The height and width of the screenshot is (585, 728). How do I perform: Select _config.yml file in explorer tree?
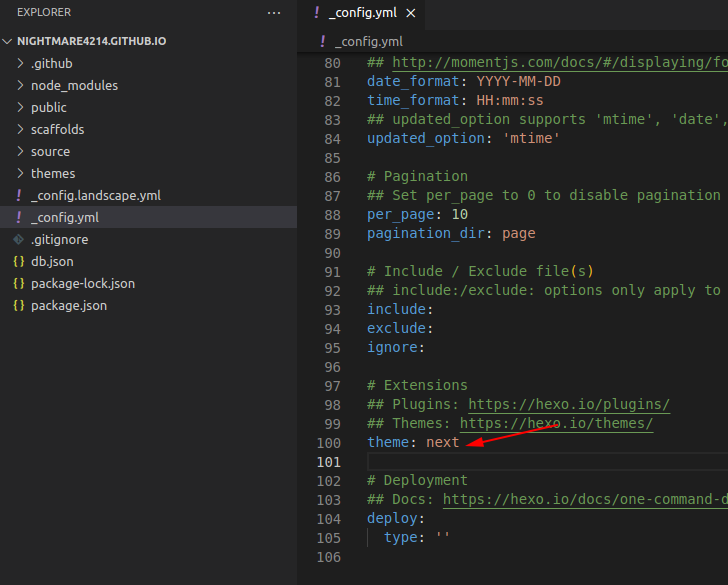pos(149,217)
